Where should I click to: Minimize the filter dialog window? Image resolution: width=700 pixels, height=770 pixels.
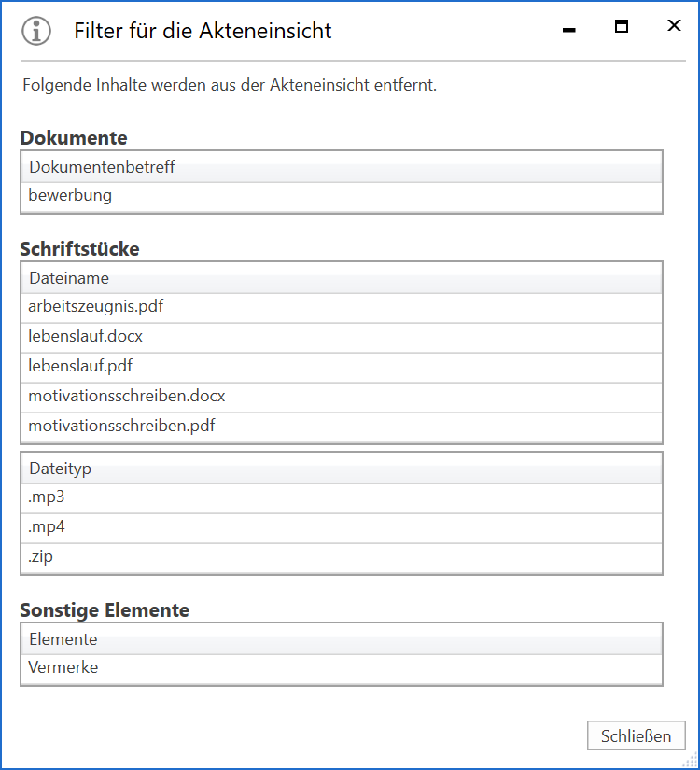pyautogui.click(x=568, y=30)
